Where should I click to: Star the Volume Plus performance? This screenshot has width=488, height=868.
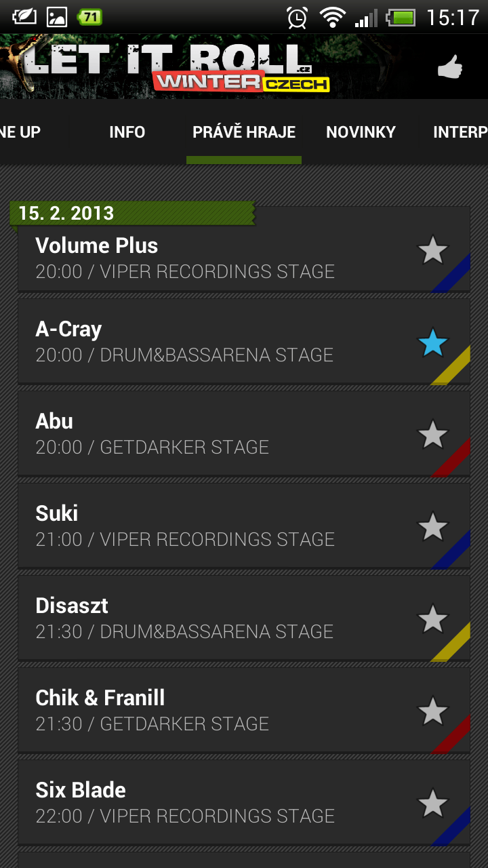click(432, 250)
